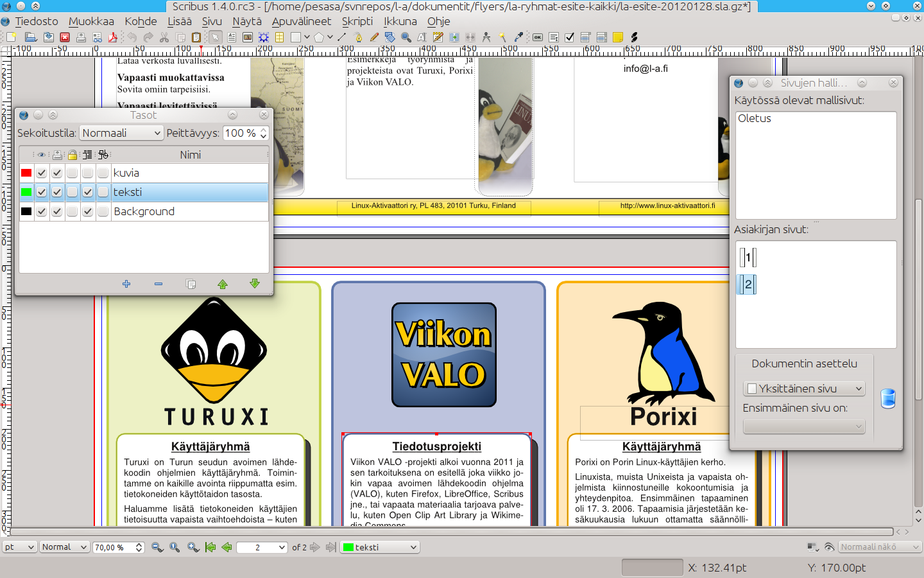This screenshot has width=924, height=578.
Task: Click the red color swatch of kuvia layer
Action: pos(26,173)
